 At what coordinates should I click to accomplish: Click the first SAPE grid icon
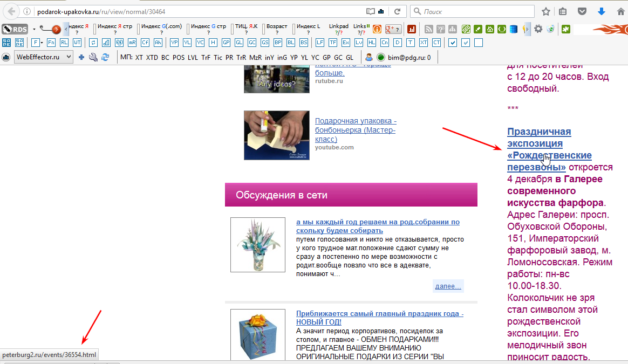pos(6,43)
